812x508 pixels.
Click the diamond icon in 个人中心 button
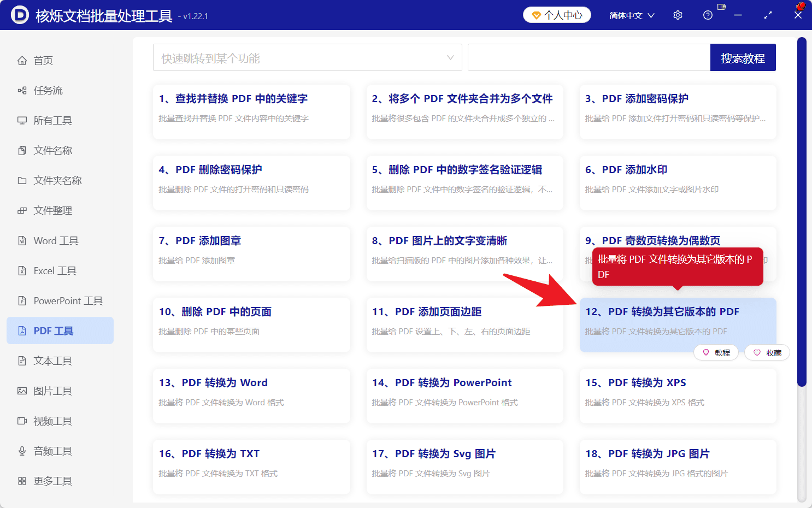pos(536,15)
